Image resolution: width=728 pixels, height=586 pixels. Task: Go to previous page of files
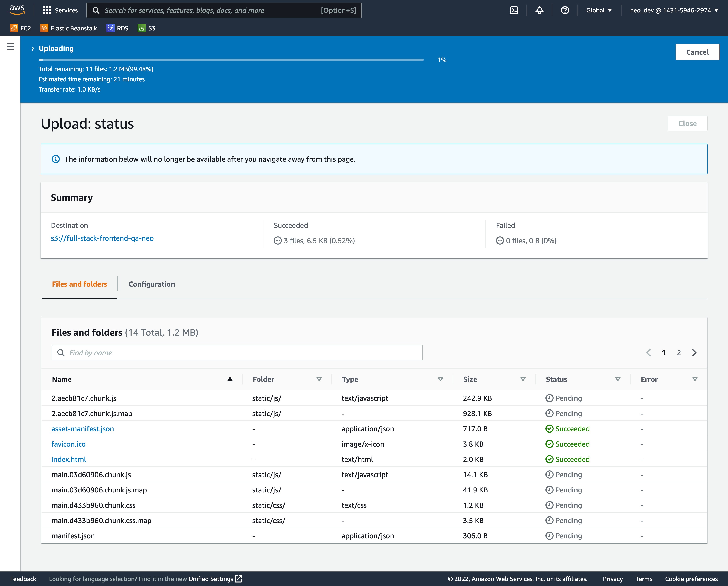(x=648, y=353)
